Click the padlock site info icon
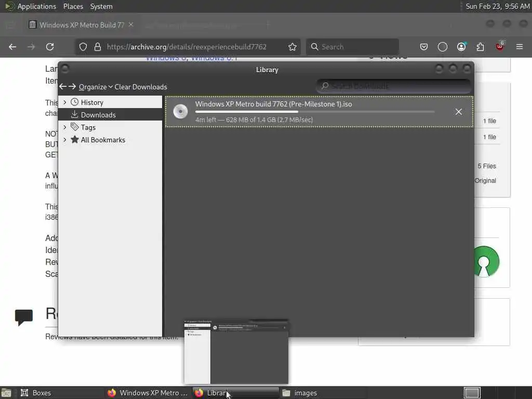The image size is (532, 399). (x=98, y=47)
